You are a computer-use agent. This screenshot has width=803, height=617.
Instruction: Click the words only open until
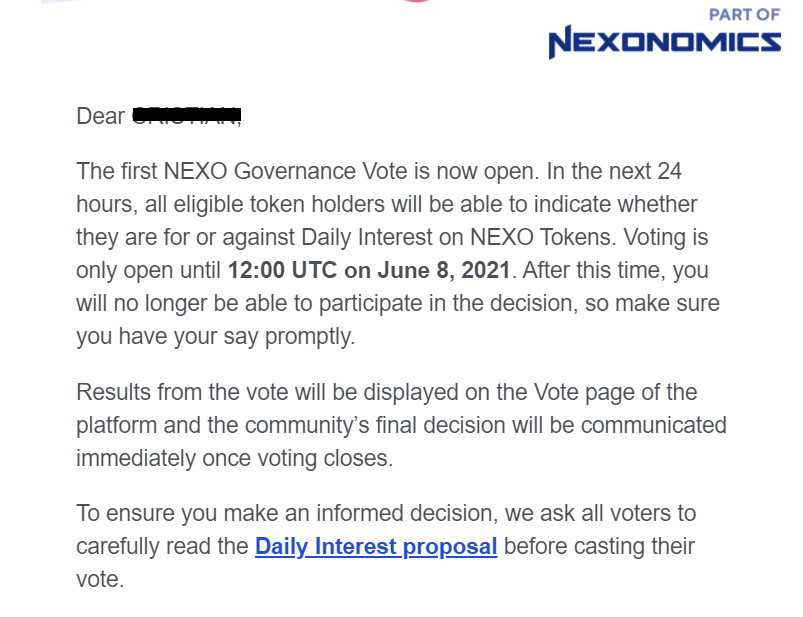[x=149, y=270]
